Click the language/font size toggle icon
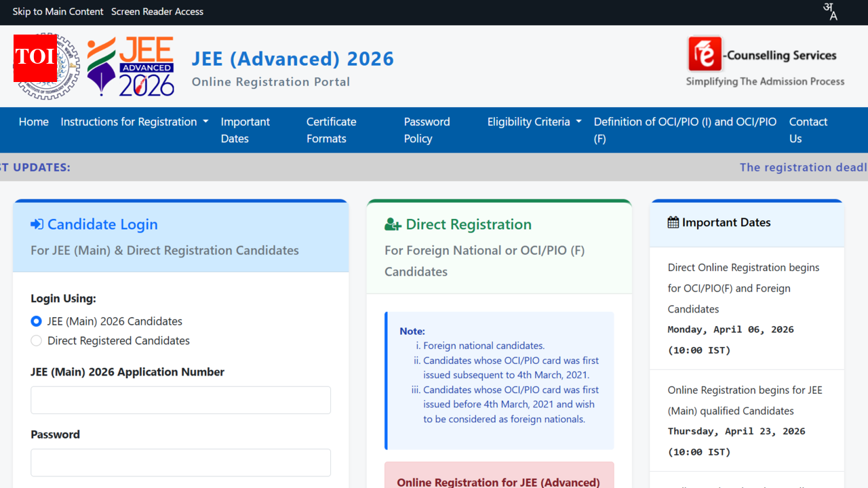Viewport: 868px width, 488px height. point(830,12)
